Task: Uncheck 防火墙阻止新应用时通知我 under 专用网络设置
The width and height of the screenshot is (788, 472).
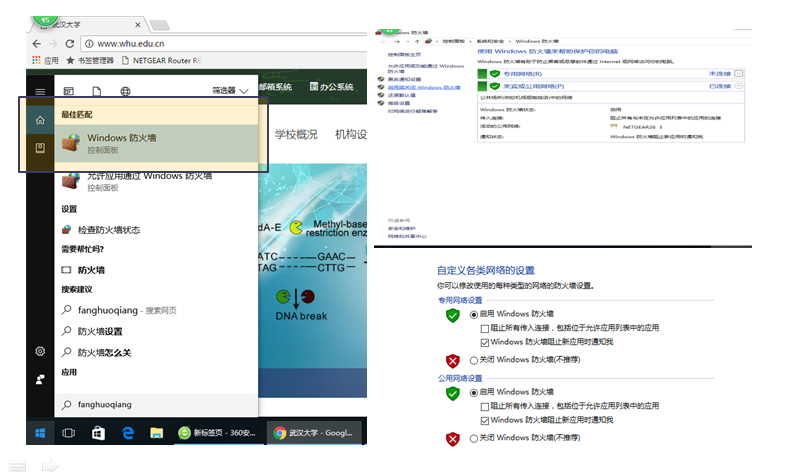Action: (x=485, y=343)
